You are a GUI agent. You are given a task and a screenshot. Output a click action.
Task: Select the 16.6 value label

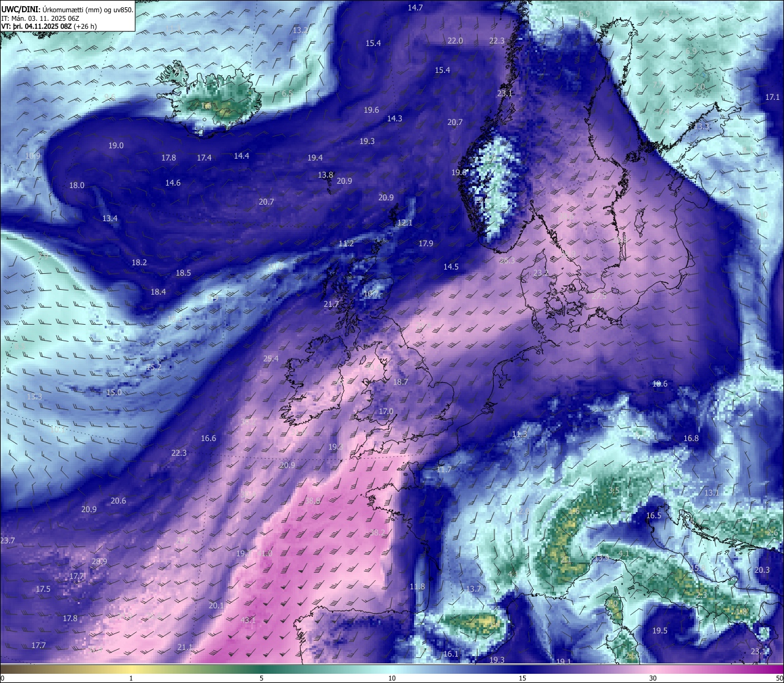tap(208, 439)
